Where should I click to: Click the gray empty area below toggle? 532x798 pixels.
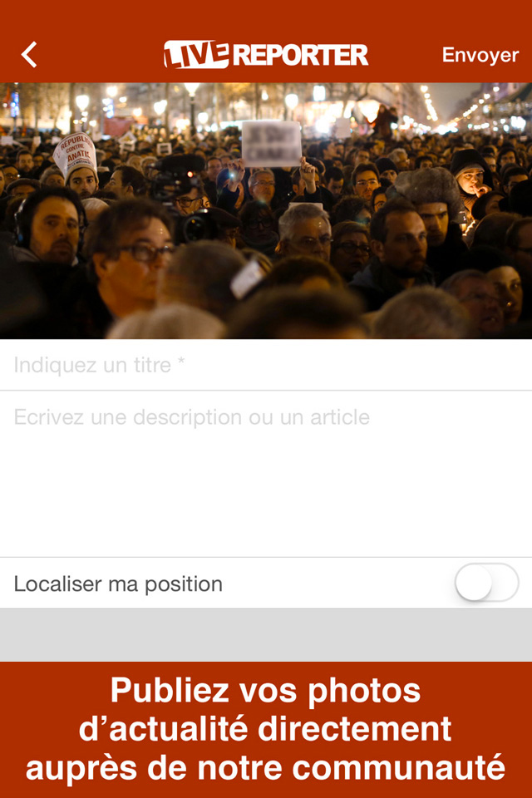pyautogui.click(x=266, y=635)
